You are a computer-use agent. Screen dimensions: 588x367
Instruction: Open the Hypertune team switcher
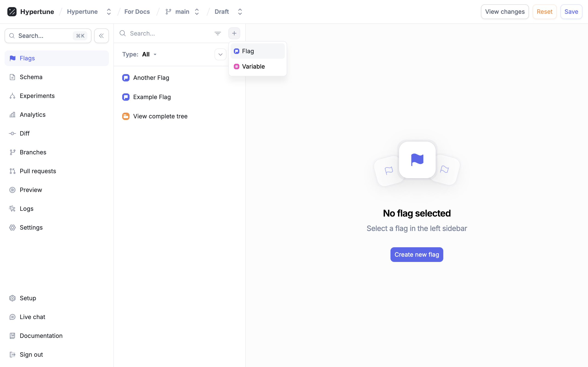click(x=89, y=12)
